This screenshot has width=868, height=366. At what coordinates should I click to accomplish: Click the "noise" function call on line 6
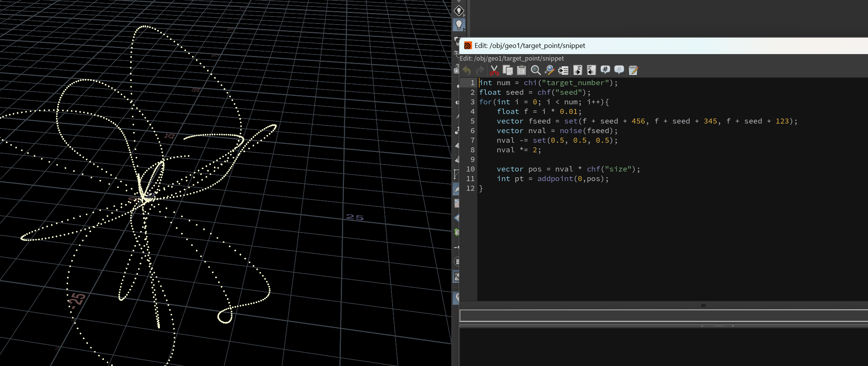pos(571,131)
